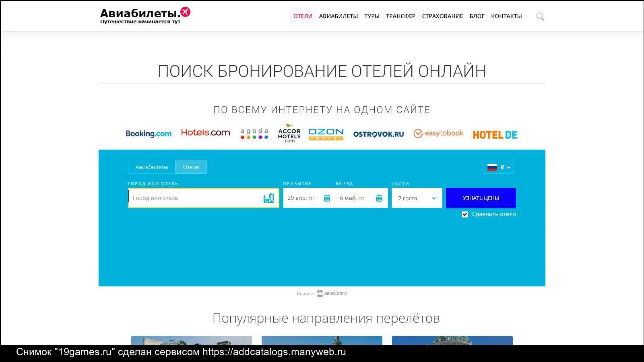Viewport: 644px width, 362px height.
Task: Open the easytobook partner logo
Action: pos(438,134)
